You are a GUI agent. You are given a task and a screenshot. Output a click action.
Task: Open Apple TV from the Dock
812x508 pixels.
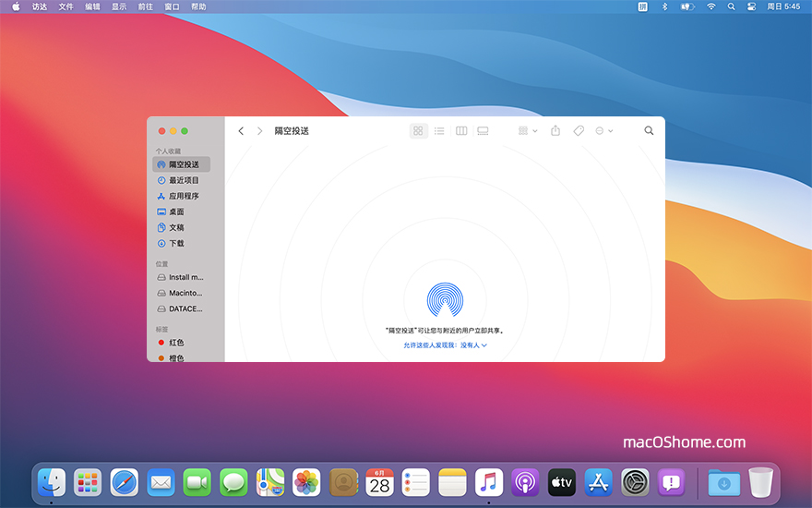(x=562, y=482)
